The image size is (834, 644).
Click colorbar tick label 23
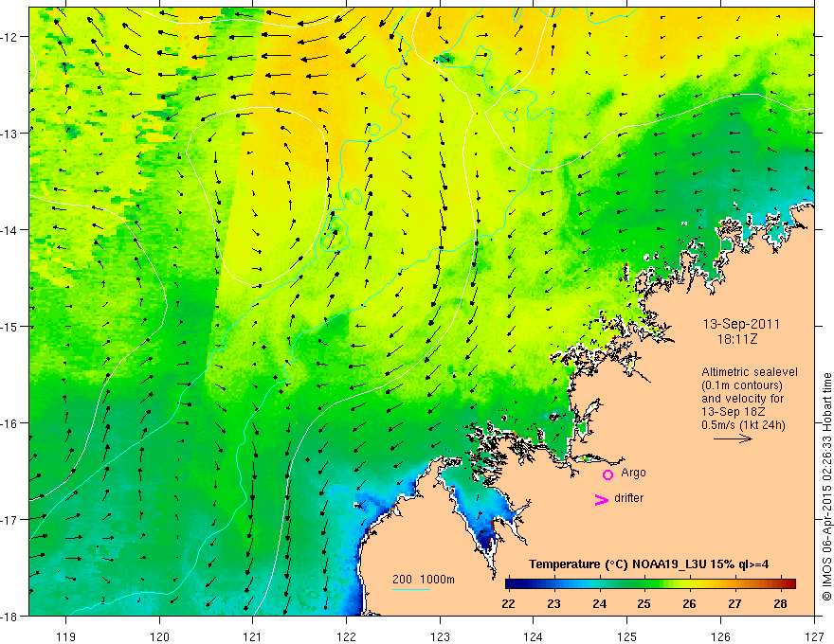(553, 604)
